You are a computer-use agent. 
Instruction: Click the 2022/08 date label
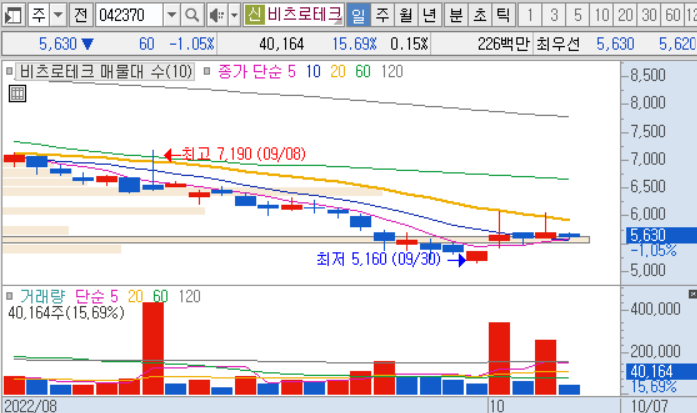coord(30,406)
